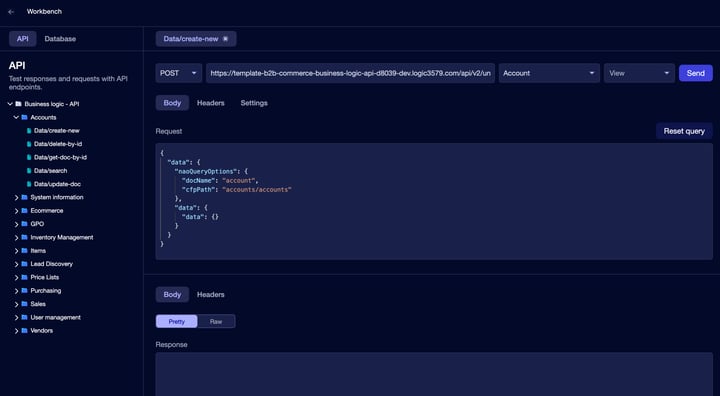Image resolution: width=720 pixels, height=396 pixels.
Task: Click the Data/get-doc-by-id file icon
Action: coord(29,158)
